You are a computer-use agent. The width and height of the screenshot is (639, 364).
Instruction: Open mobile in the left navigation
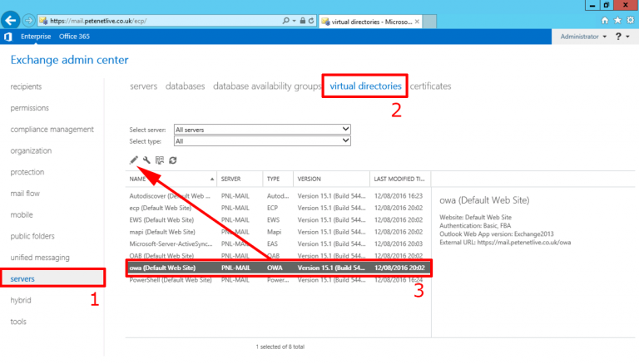22,214
